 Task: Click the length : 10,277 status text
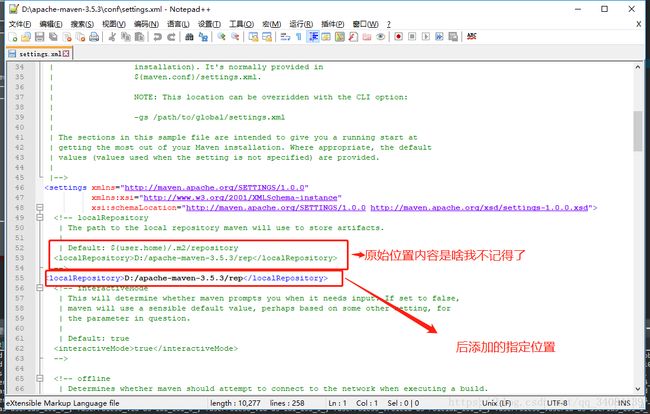(x=235, y=403)
